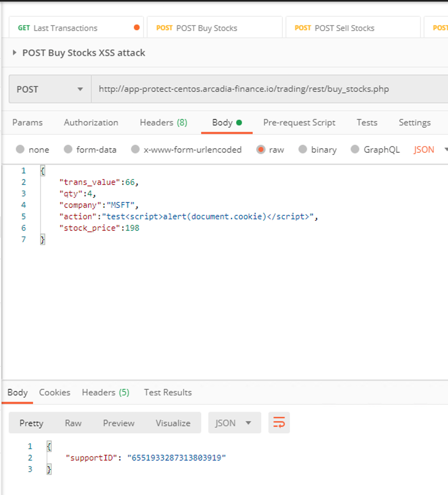Select the form-data body type radio
Viewport: 448px width, 495px height.
coord(68,149)
